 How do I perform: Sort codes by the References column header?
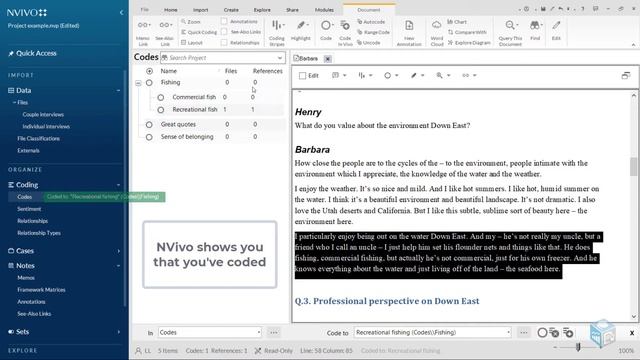tap(267, 71)
